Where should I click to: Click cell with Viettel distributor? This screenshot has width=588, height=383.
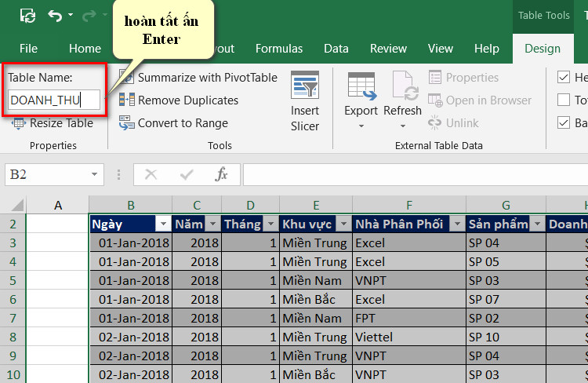click(x=409, y=337)
